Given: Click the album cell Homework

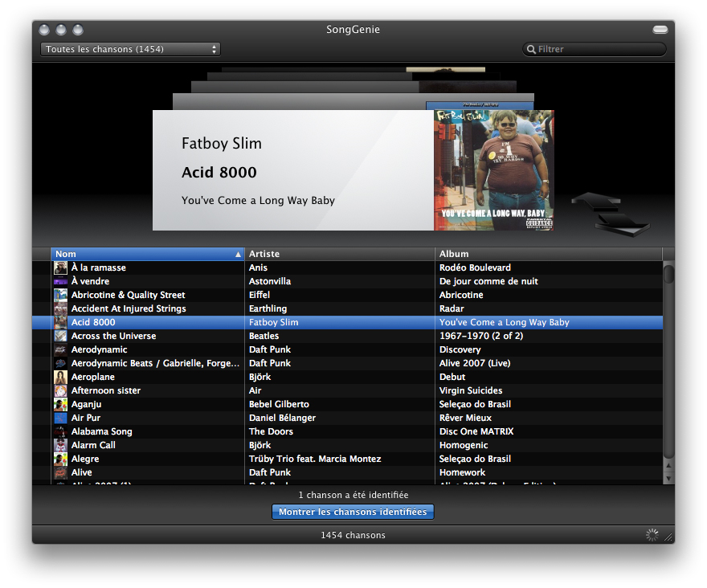Looking at the screenshot, I should 462,472.
